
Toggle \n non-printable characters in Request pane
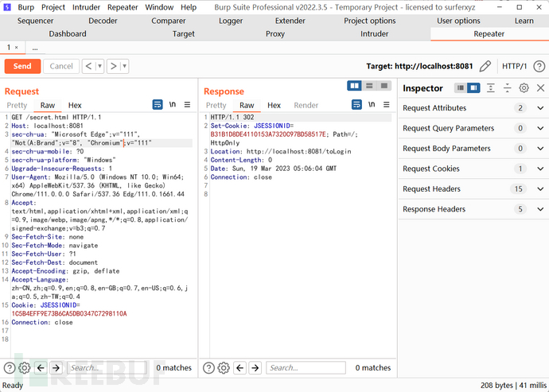pyautogui.click(x=173, y=104)
